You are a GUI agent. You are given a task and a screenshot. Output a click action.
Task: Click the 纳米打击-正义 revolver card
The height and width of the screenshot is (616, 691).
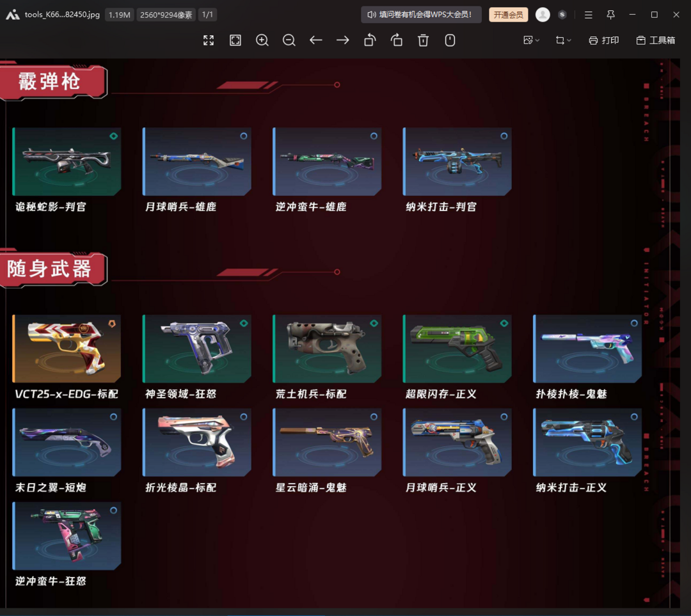click(x=587, y=443)
